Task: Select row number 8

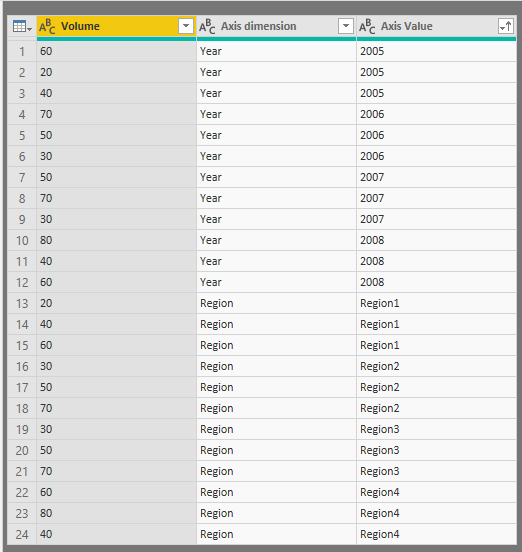Action: point(22,198)
